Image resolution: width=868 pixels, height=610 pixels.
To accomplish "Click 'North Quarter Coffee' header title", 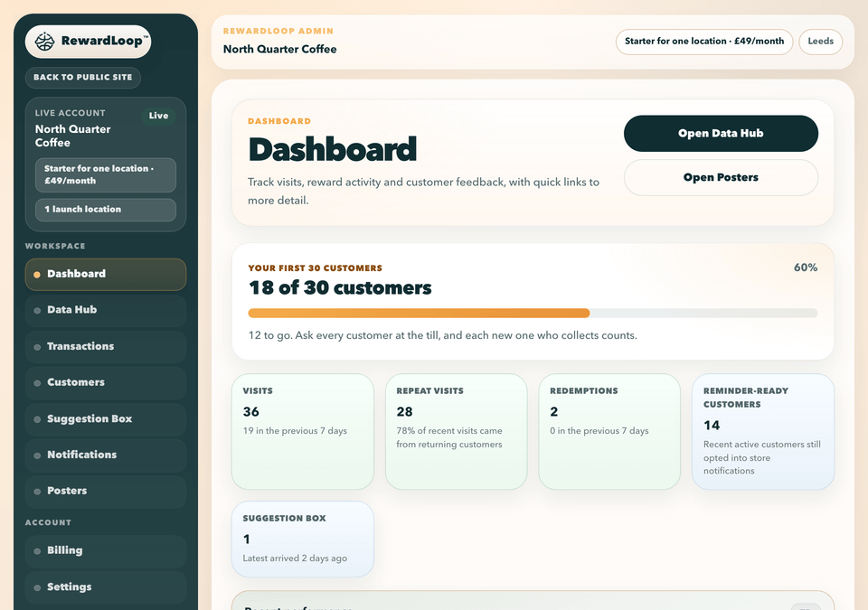I will pos(279,50).
